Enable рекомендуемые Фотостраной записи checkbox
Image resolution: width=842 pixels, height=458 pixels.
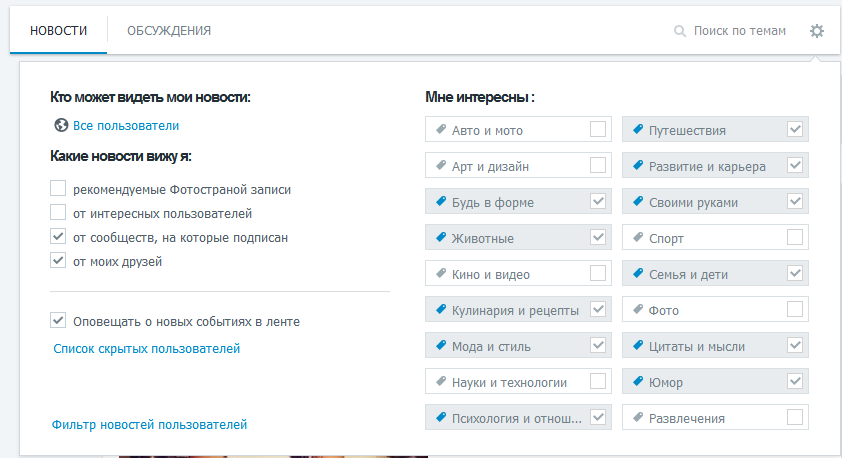pyautogui.click(x=58, y=188)
